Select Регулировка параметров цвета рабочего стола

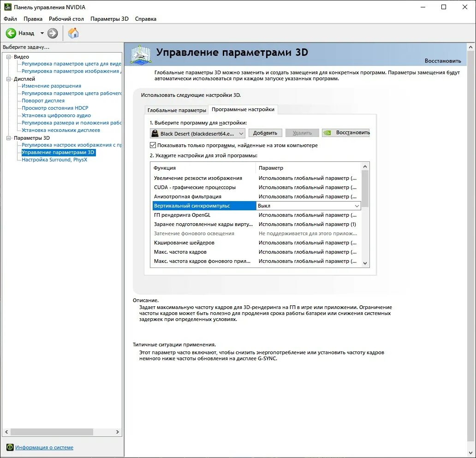pyautogui.click(x=71, y=93)
